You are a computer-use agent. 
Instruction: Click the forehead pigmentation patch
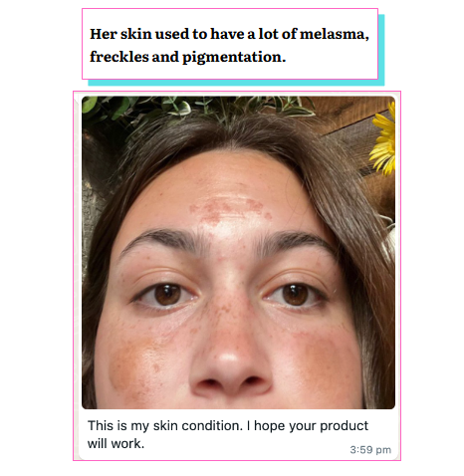(229, 208)
